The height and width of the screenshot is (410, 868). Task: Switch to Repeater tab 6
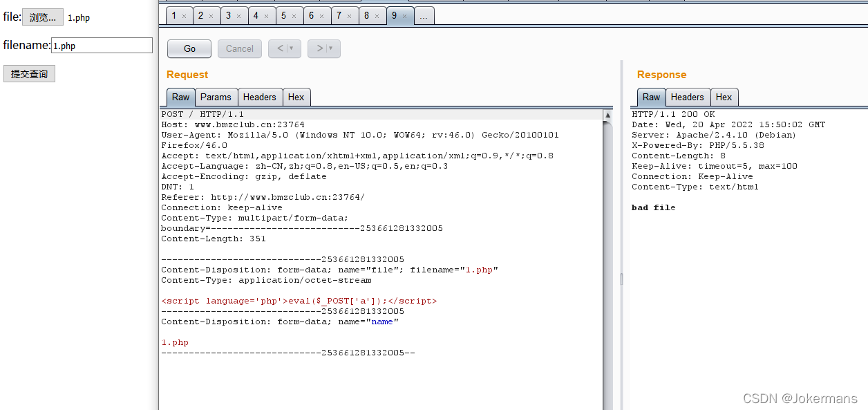tap(311, 15)
